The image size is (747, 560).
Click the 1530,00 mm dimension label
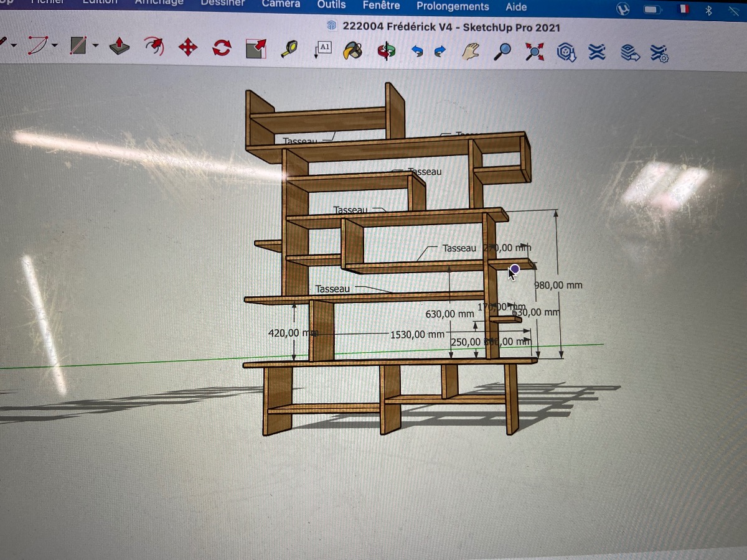click(x=416, y=335)
